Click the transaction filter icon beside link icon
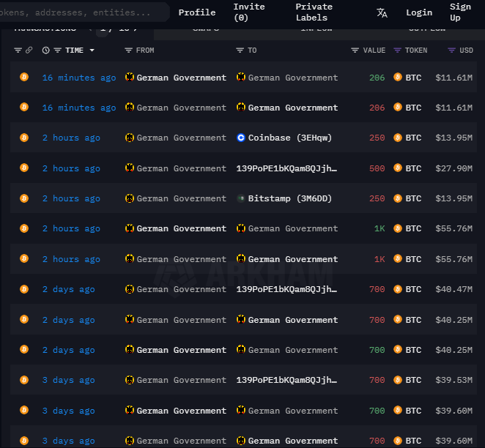485x448 pixels. point(18,50)
